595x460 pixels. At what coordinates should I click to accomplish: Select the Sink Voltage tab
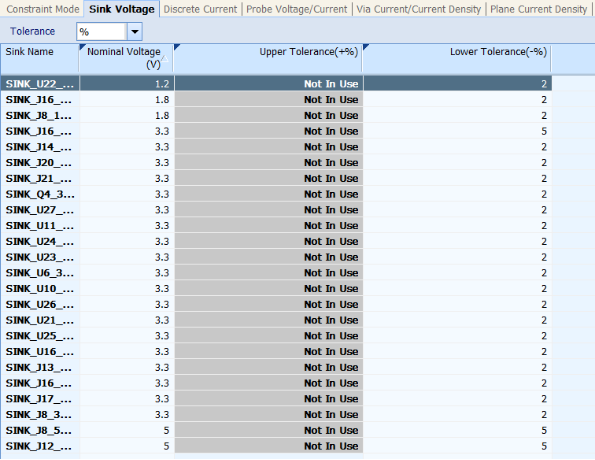121,9
